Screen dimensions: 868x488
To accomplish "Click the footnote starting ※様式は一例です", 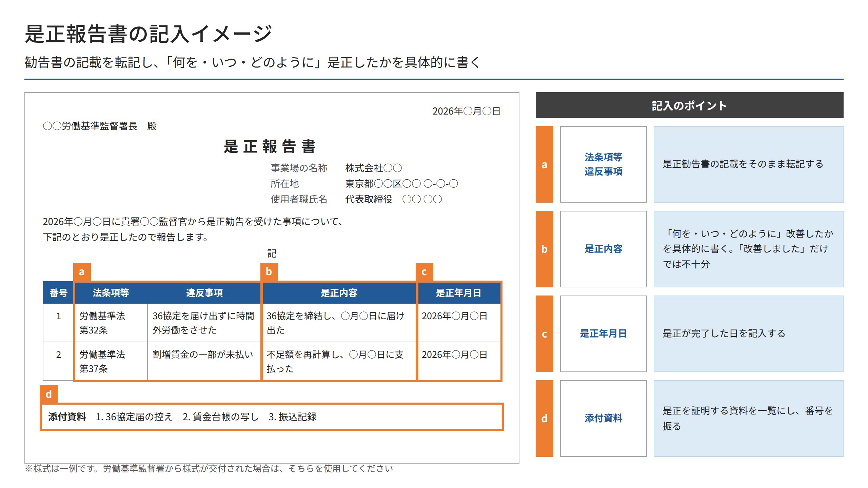I will point(209,468).
